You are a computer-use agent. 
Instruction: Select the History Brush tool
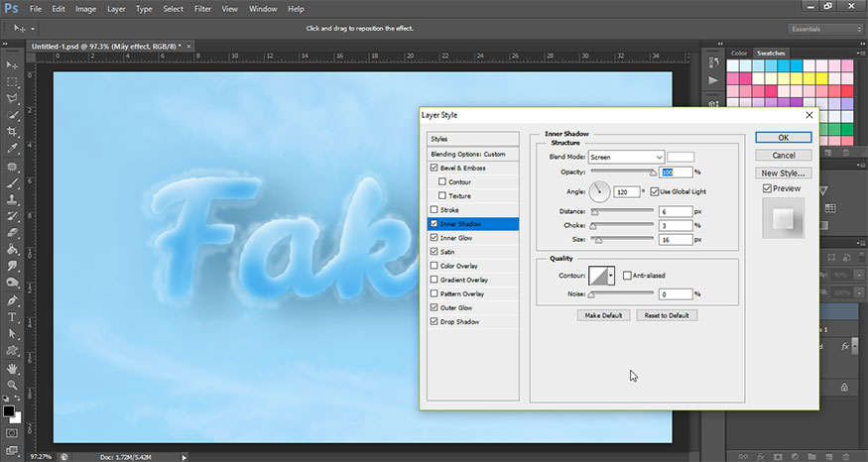pyautogui.click(x=12, y=216)
